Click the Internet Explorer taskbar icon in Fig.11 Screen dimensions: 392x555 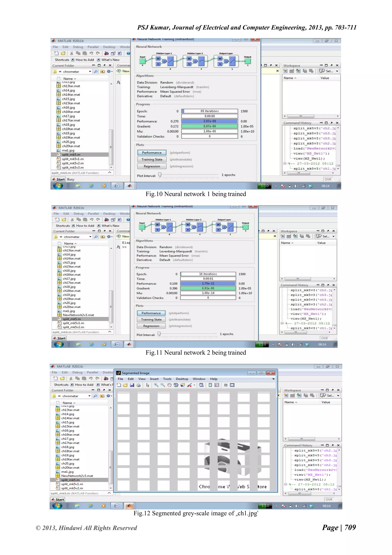coord(91,344)
